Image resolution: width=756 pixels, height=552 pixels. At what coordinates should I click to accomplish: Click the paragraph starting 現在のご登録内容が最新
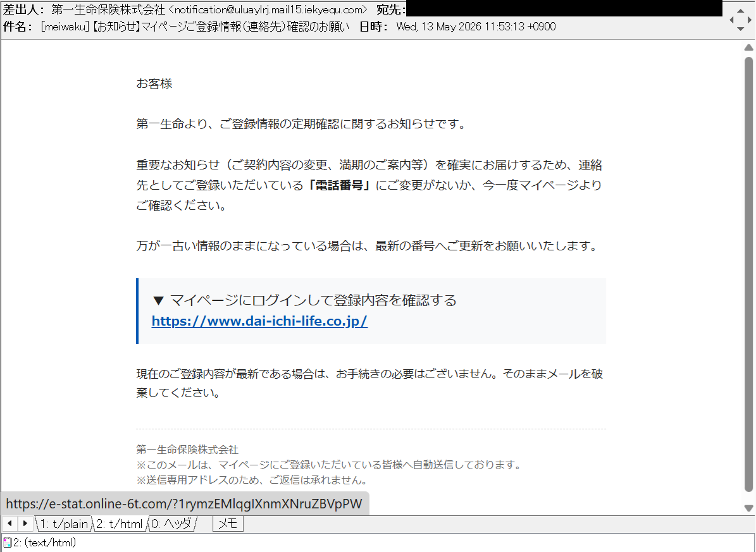tap(369, 383)
